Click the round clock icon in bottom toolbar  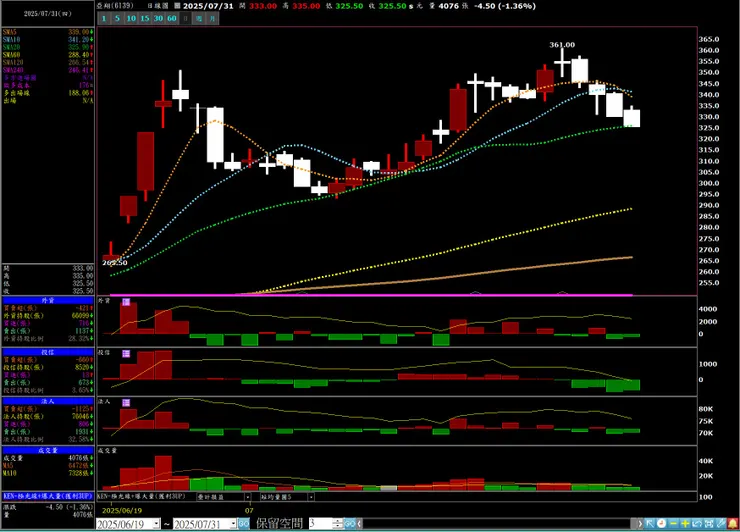click(662, 524)
